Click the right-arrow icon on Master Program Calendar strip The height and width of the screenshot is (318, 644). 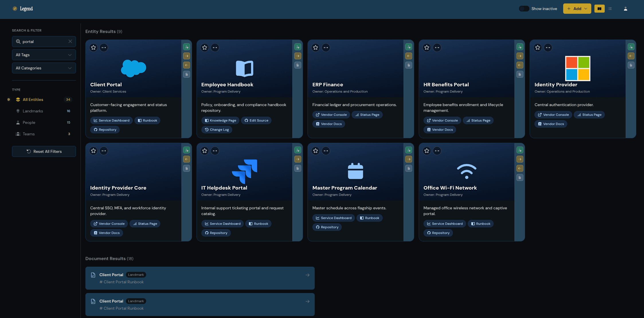[409, 159]
